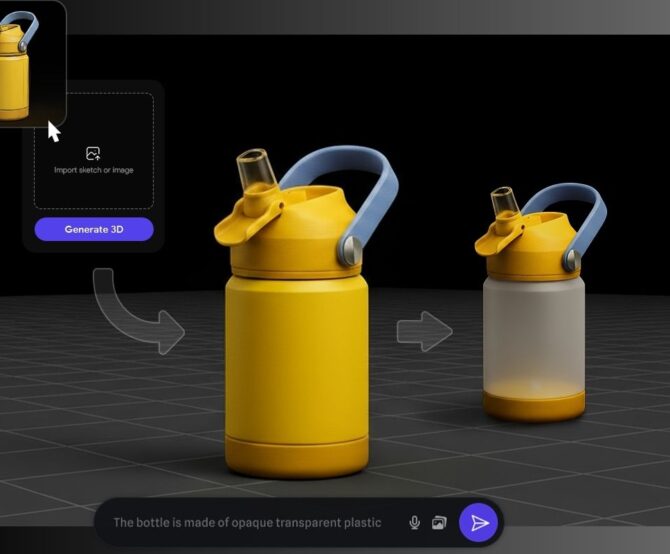Image resolution: width=670 pixels, height=554 pixels.
Task: Click the Generate 3D button
Action: click(x=93, y=229)
